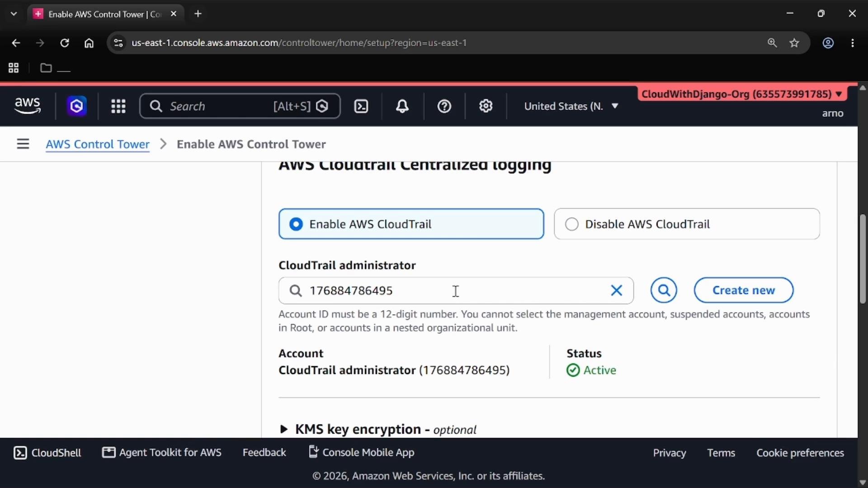Click the AWS Control Tower breadcrumb link
This screenshot has height=488, width=868.
tap(98, 144)
